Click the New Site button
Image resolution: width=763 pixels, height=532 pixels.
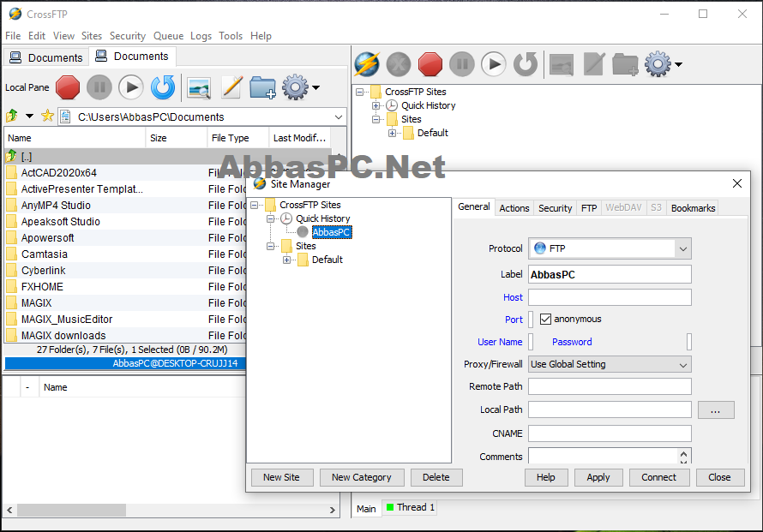(282, 477)
